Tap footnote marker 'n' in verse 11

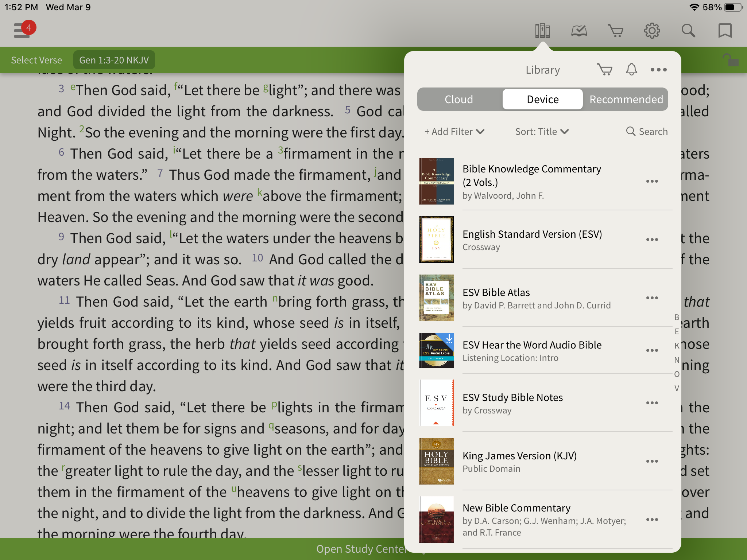(x=275, y=299)
